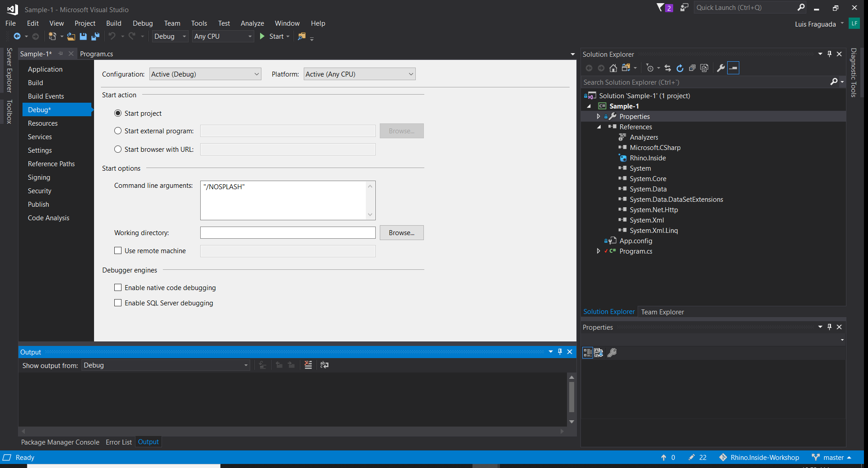The image size is (868, 468).
Task: Select the Start browser with URL option
Action: click(118, 149)
